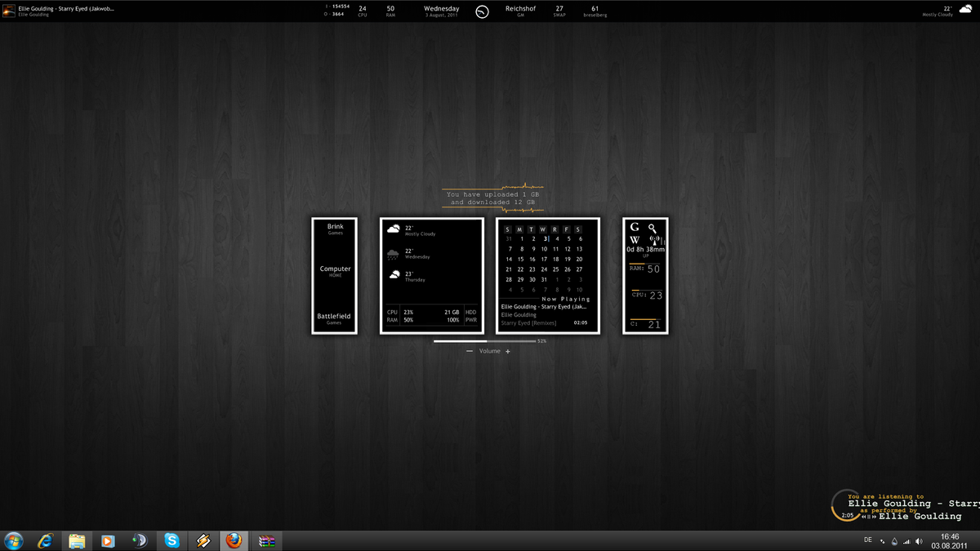980x551 pixels.
Task: Select calendar day 15
Action: [521, 259]
